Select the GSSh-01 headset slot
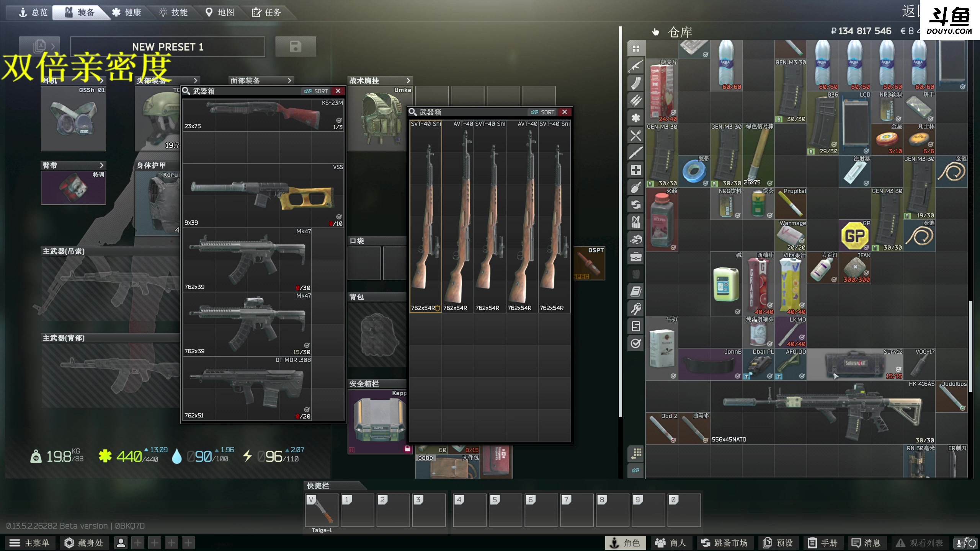 pos(73,118)
